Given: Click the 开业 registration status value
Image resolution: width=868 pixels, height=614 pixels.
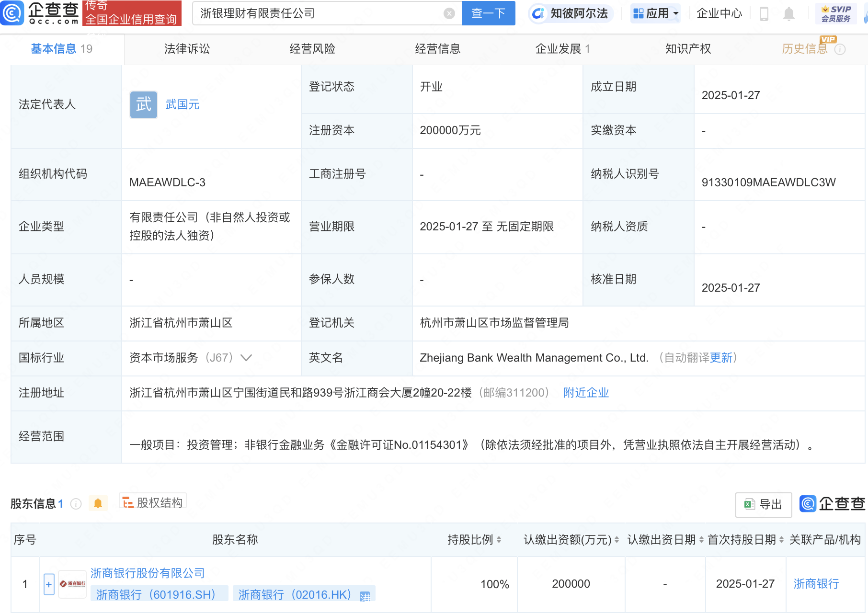Looking at the screenshot, I should coord(431,87).
